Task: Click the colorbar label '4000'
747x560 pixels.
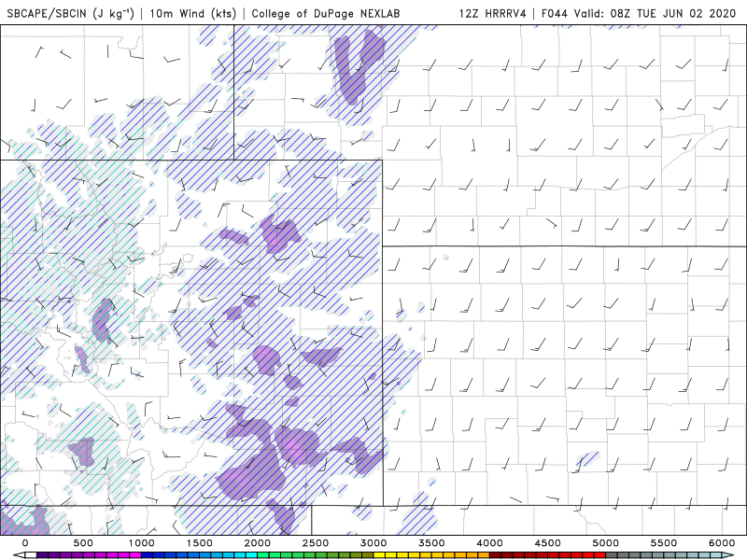Action: [x=489, y=543]
